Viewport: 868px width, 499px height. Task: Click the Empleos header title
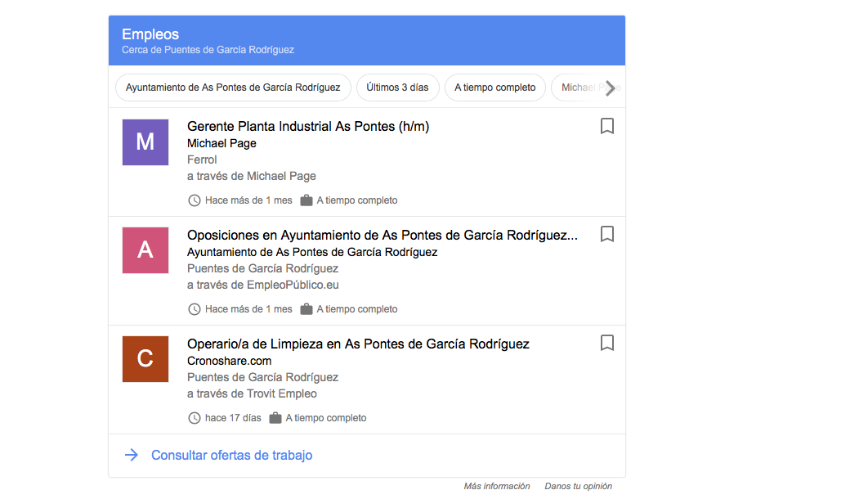pyautogui.click(x=150, y=34)
